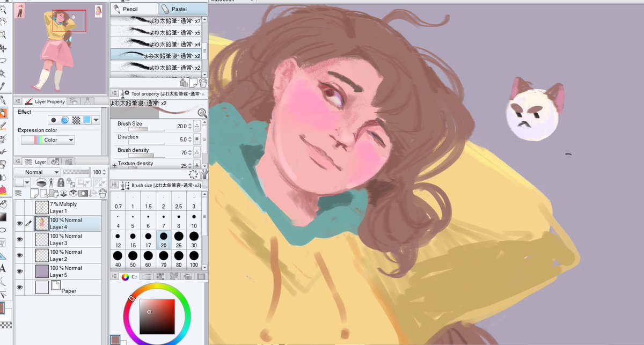Select the Gradient tool
This screenshot has height=345, width=644.
[x=3, y=217]
